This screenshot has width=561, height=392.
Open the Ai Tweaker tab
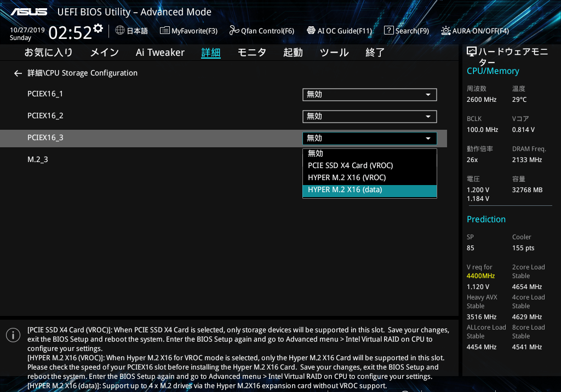(x=160, y=53)
